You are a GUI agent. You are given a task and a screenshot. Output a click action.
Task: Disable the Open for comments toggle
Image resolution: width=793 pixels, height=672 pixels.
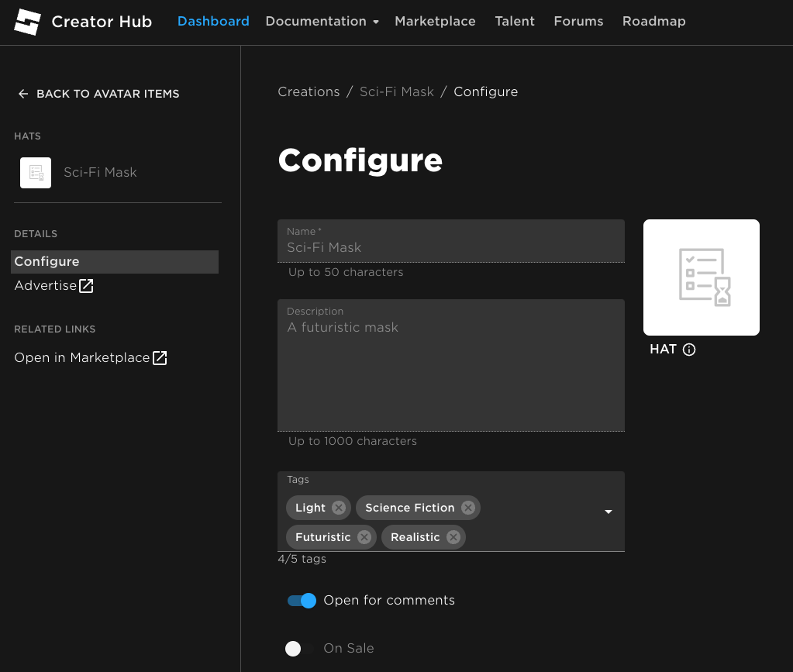pos(302,601)
